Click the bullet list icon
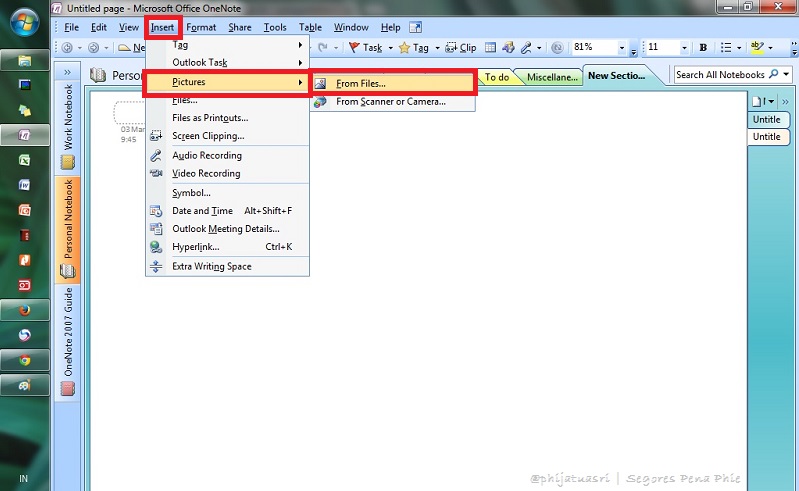The height and width of the screenshot is (491, 799). coord(726,47)
